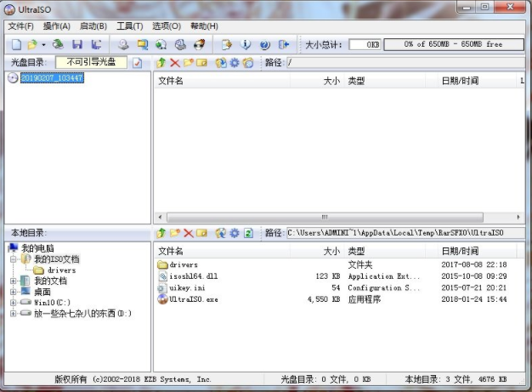This screenshot has height=392, width=532.
Task: Click the Convert image format icon
Action: point(143,44)
